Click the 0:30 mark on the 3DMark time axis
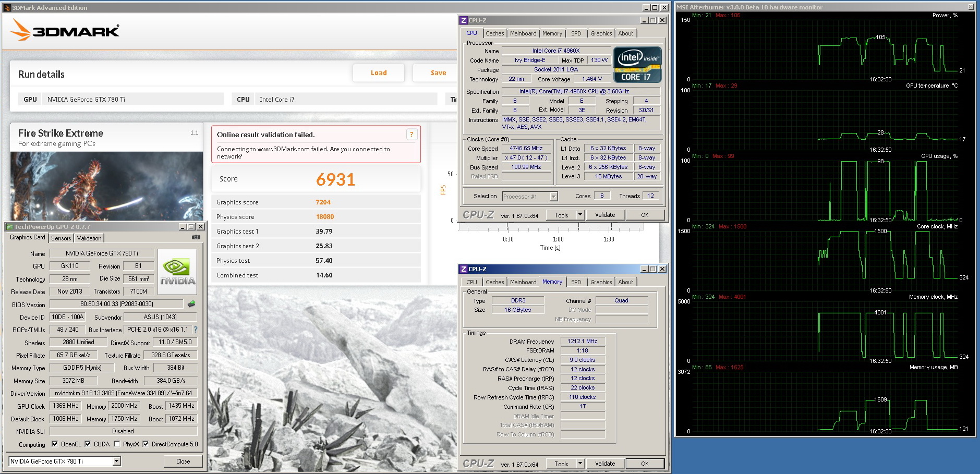This screenshot has width=980, height=474. 508,239
